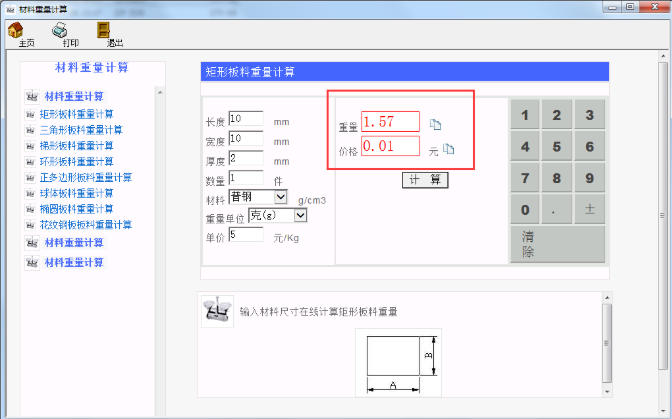The height and width of the screenshot is (419, 672).
Task: Click keypad digit 9
Action: (x=590, y=178)
